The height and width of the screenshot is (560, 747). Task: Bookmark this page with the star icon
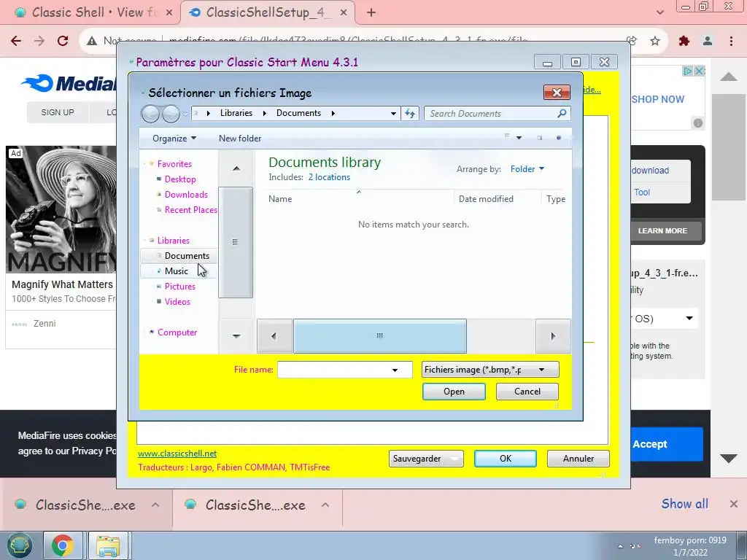point(655,41)
